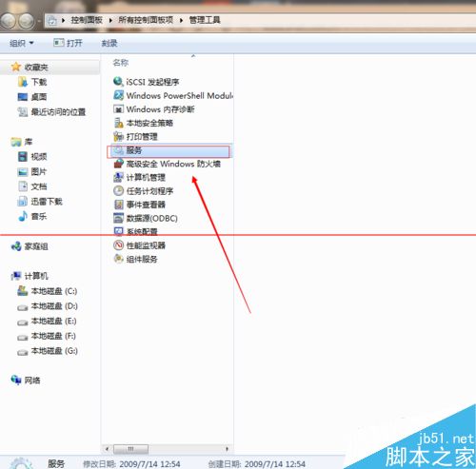The image size is (476, 469).
Task: Click the 图片 library icon
Action: tap(23, 171)
